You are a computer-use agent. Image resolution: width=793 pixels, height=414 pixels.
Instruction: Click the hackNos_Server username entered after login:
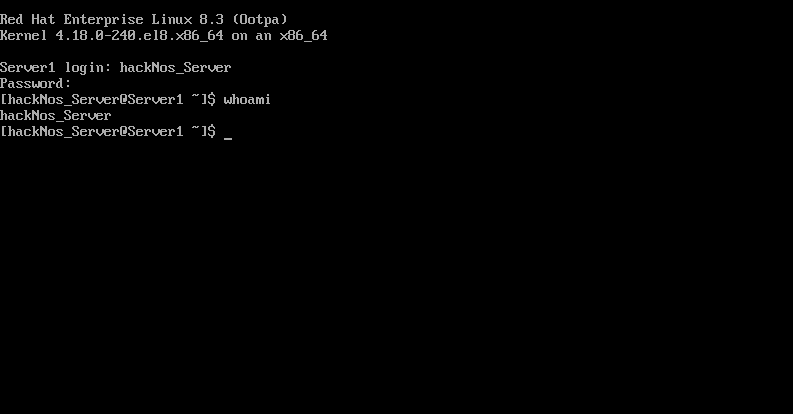click(175, 68)
